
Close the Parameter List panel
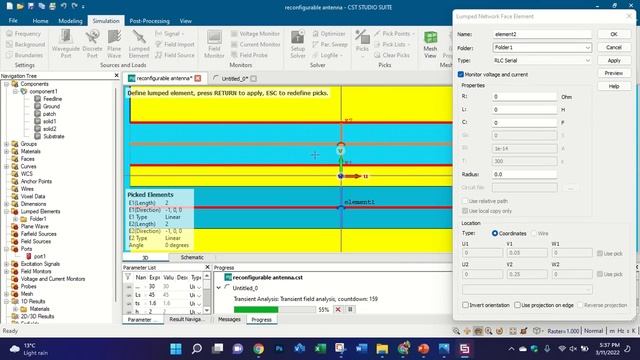207,267
